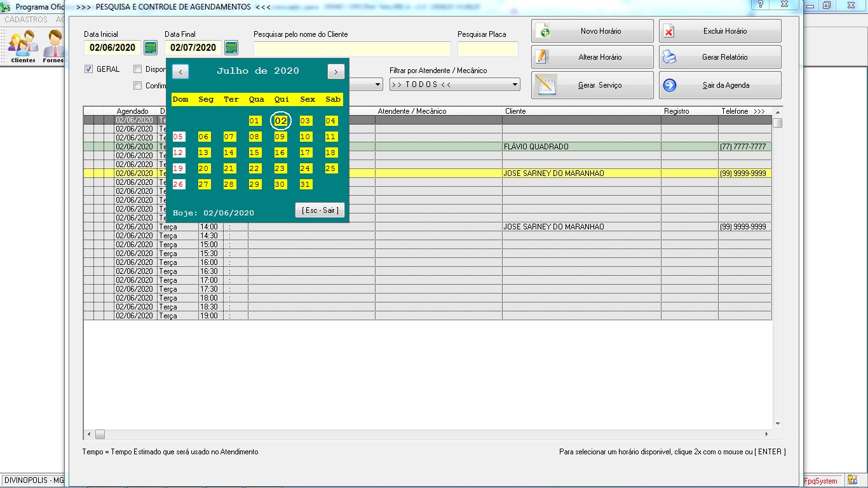Focus the Pesquisar Placa field

pos(488,49)
